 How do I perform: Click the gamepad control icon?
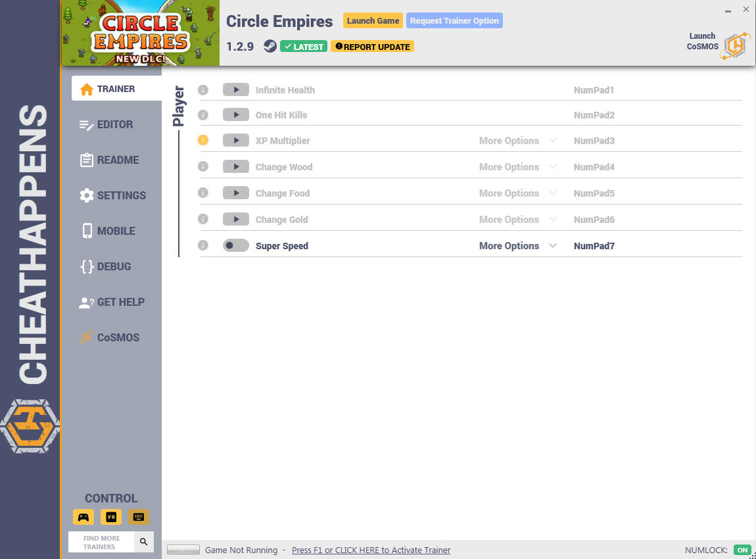83,517
